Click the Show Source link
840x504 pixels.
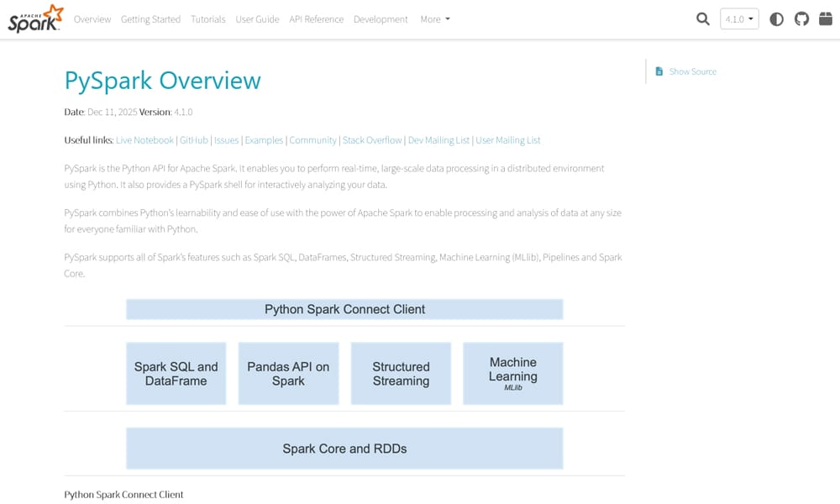693,71
